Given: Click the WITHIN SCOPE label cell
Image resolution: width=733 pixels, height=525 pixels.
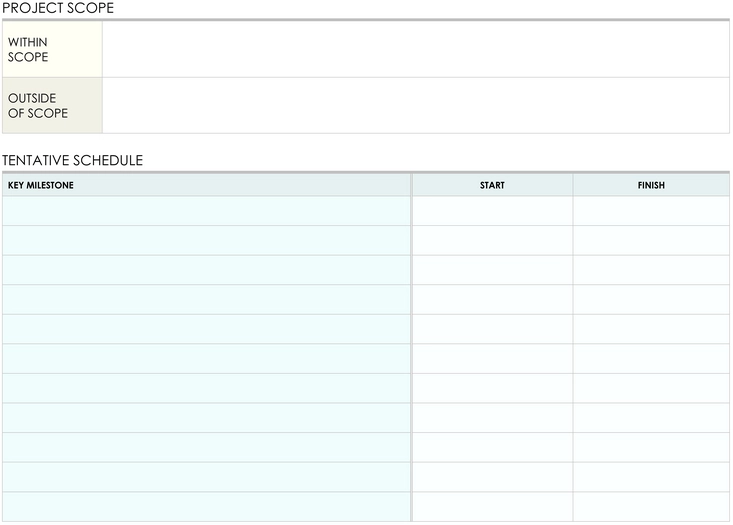Looking at the screenshot, I should coord(52,50).
